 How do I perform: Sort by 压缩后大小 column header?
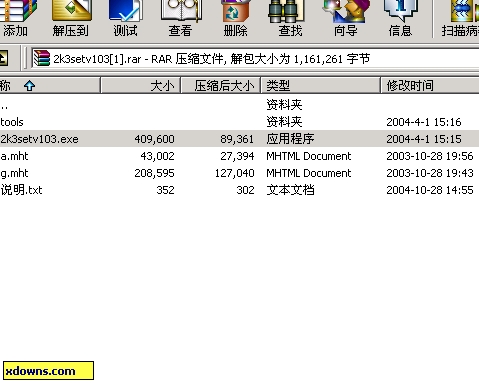(221, 86)
